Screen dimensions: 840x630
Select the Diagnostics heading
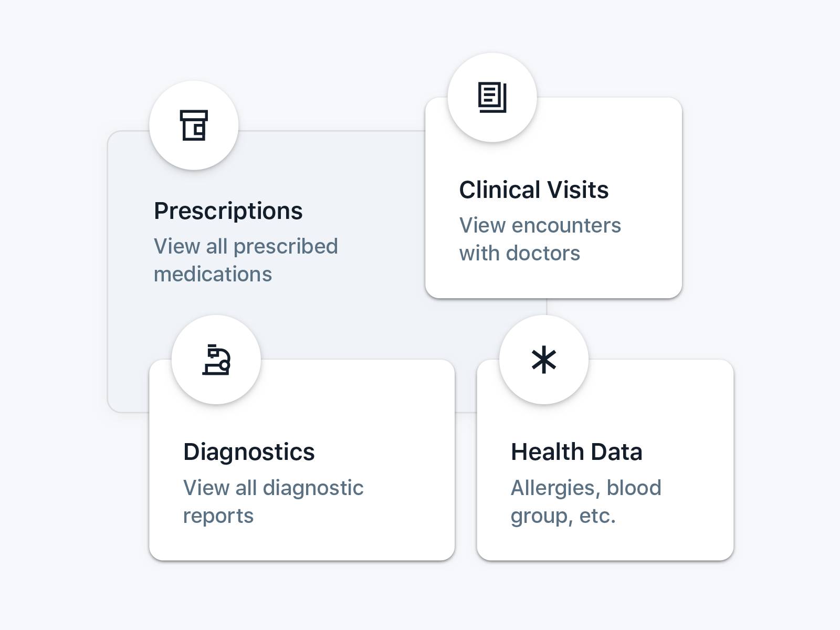[249, 452]
